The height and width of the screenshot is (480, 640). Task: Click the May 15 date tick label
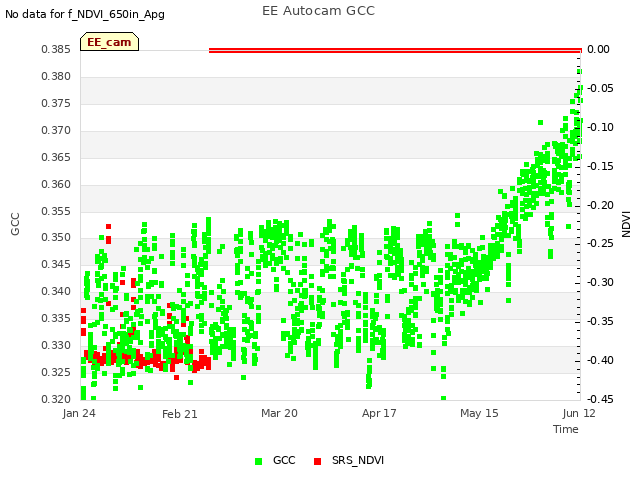click(x=479, y=413)
